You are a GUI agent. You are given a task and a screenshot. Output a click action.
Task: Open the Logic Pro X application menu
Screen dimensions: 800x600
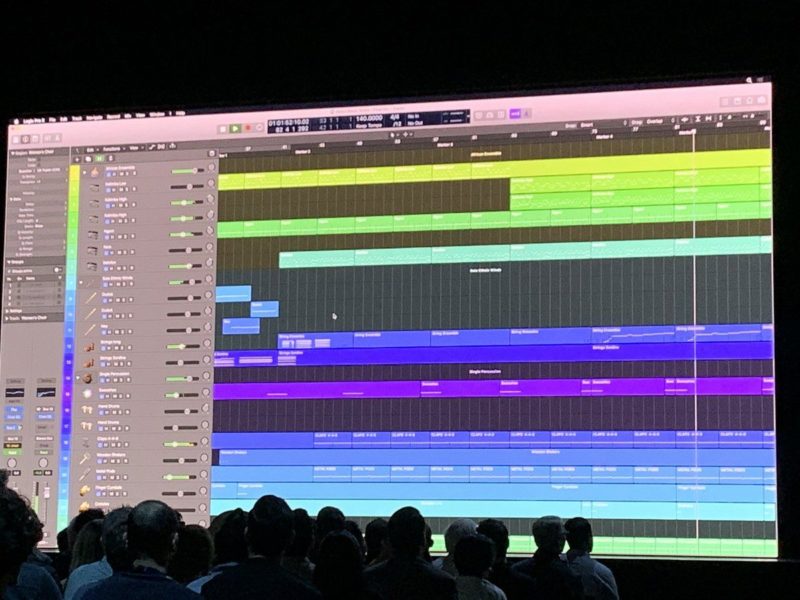pos(34,121)
